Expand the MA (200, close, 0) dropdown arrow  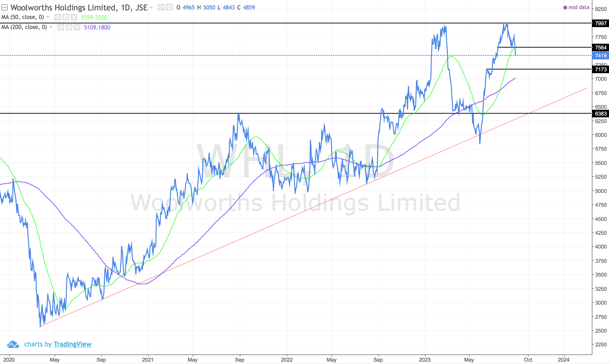(x=51, y=27)
